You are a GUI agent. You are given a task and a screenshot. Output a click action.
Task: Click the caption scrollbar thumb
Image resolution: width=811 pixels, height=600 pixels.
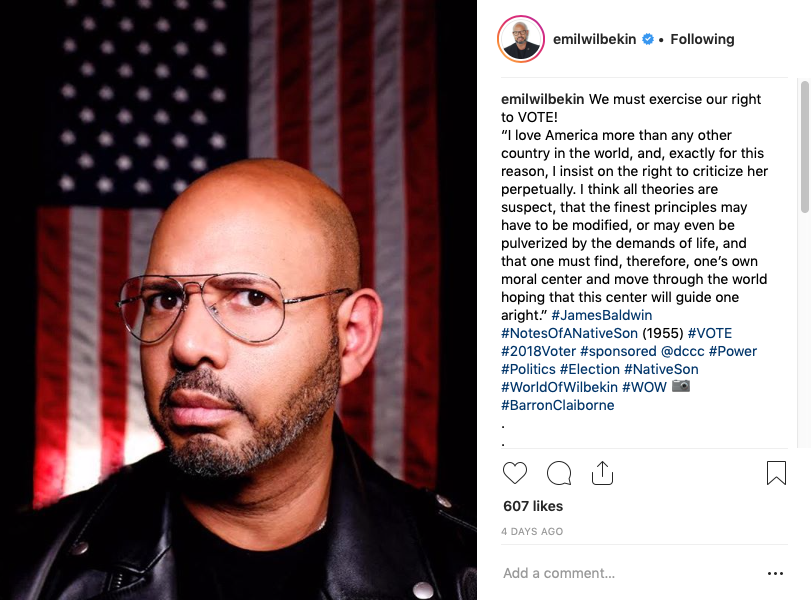[804, 147]
